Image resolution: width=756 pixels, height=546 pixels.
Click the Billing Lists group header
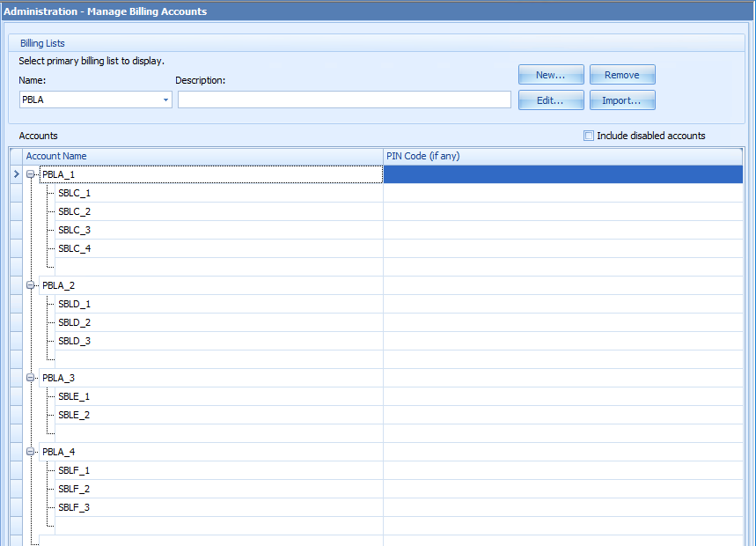42,42
